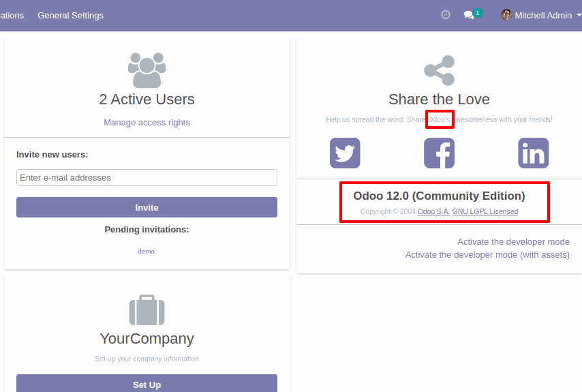582x392 pixels.
Task: Click Set up your company information text
Action: point(147,359)
